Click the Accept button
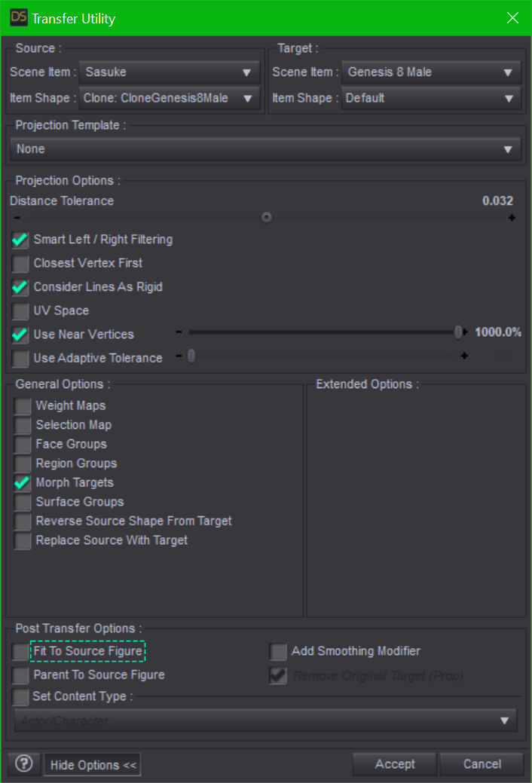Screen dimensions: 532x783 [x=395, y=764]
